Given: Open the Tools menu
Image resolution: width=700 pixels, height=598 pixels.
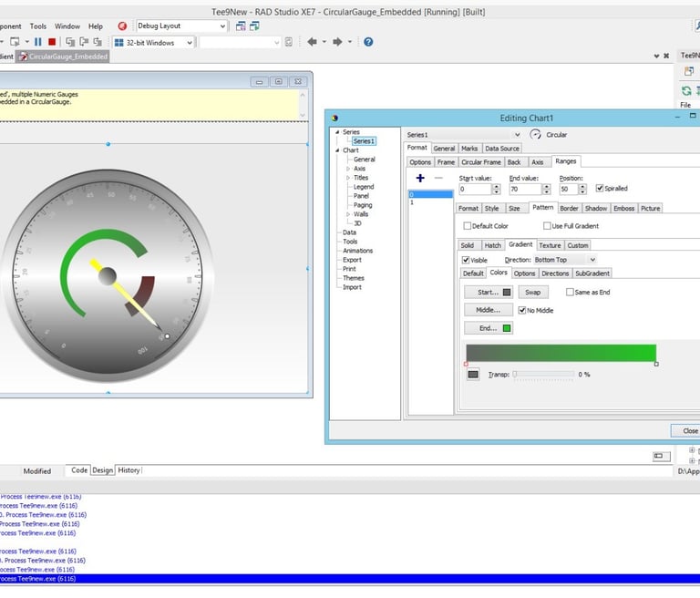Looking at the screenshot, I should tap(38, 26).
